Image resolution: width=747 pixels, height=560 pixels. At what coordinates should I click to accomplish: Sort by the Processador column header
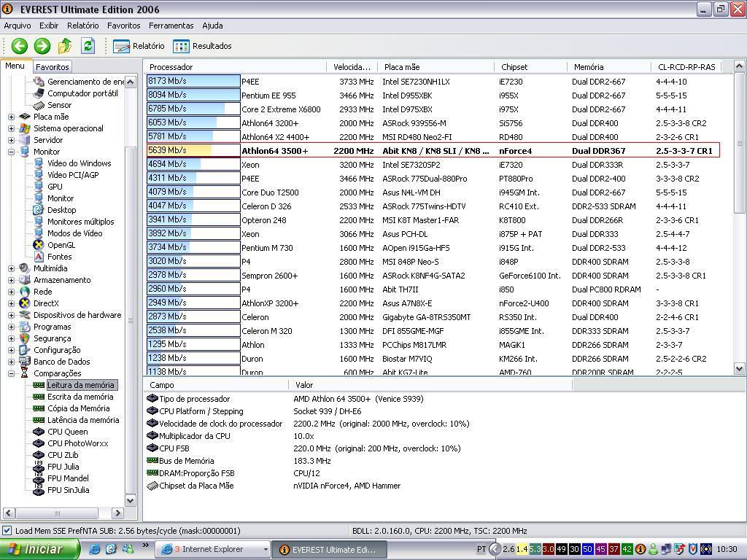[234, 67]
